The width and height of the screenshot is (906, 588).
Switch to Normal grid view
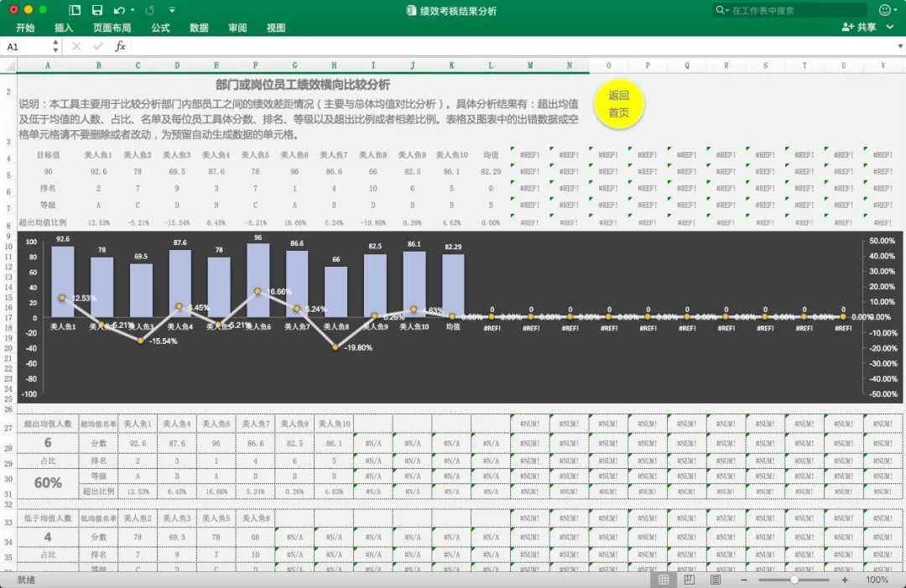tap(664, 580)
